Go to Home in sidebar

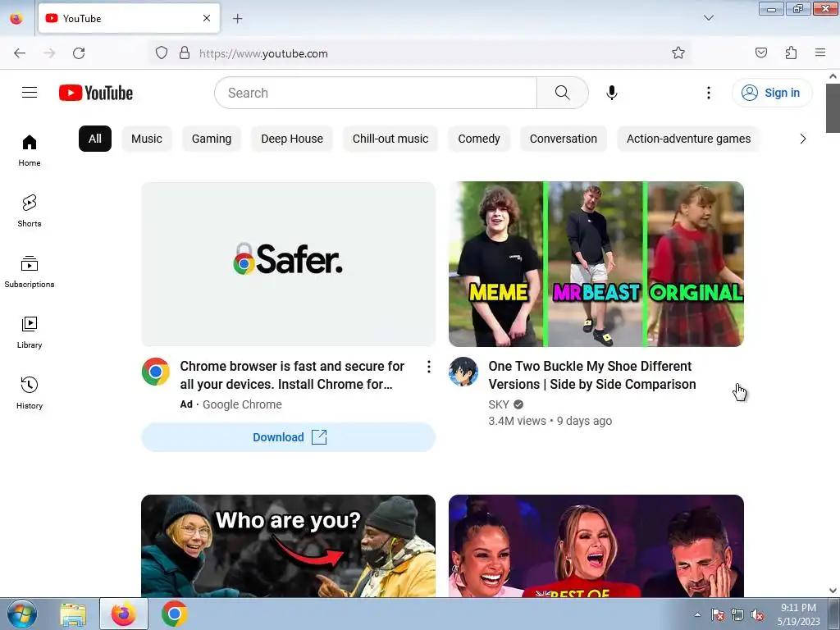[30, 151]
